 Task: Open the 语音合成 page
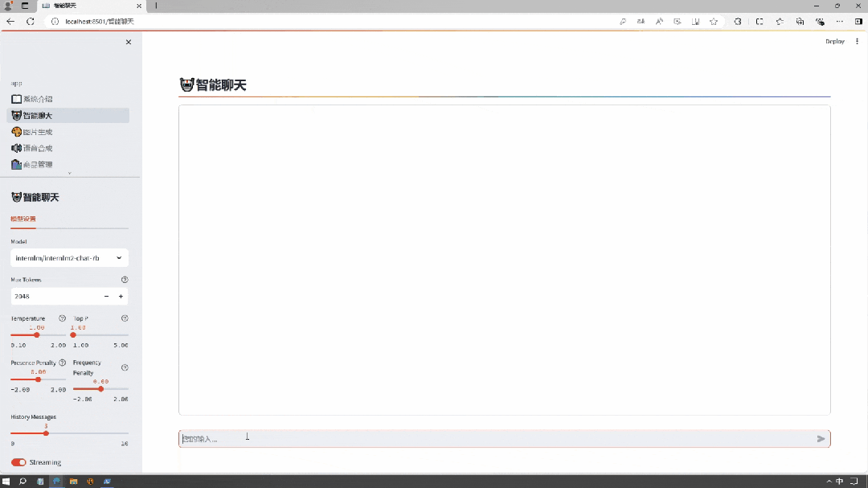(68, 148)
